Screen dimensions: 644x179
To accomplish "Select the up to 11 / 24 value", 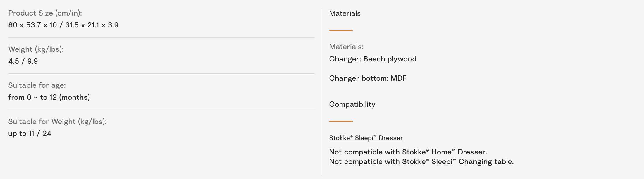I will pos(30,134).
